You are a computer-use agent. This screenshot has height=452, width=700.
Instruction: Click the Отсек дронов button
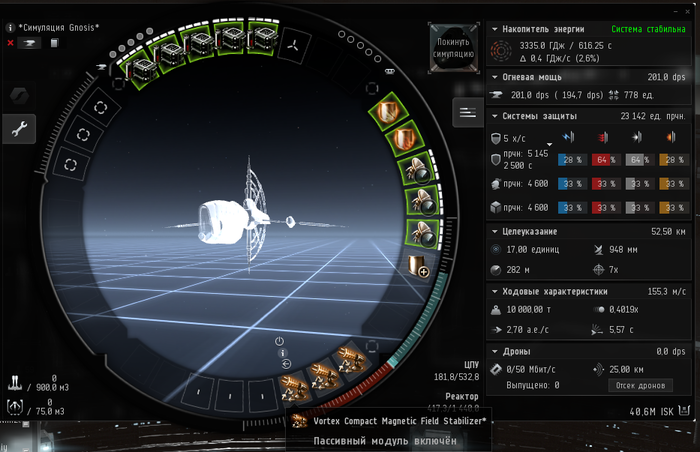point(640,385)
